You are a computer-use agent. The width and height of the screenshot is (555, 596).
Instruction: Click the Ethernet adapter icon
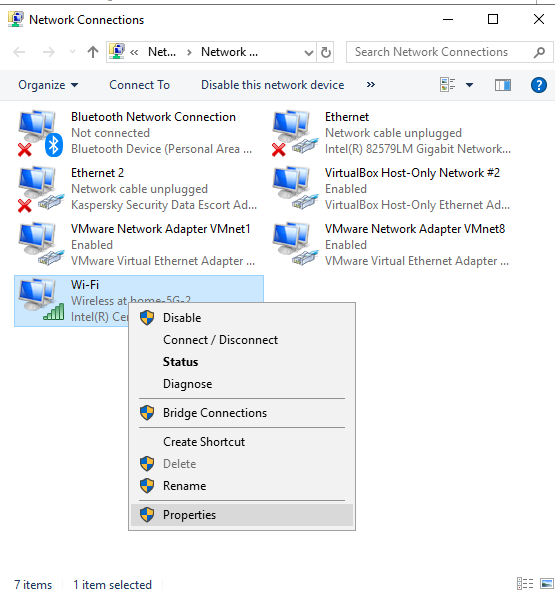295,133
